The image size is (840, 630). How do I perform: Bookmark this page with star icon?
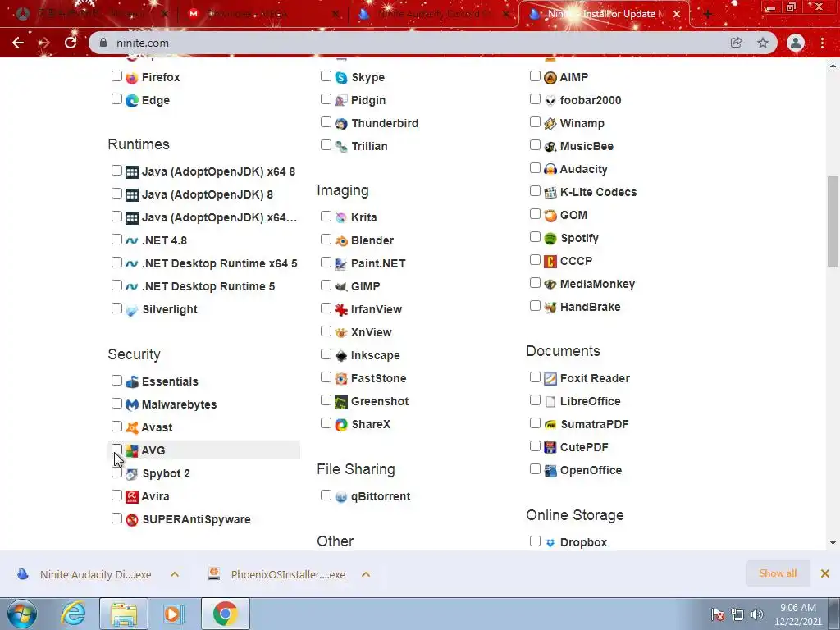(763, 43)
